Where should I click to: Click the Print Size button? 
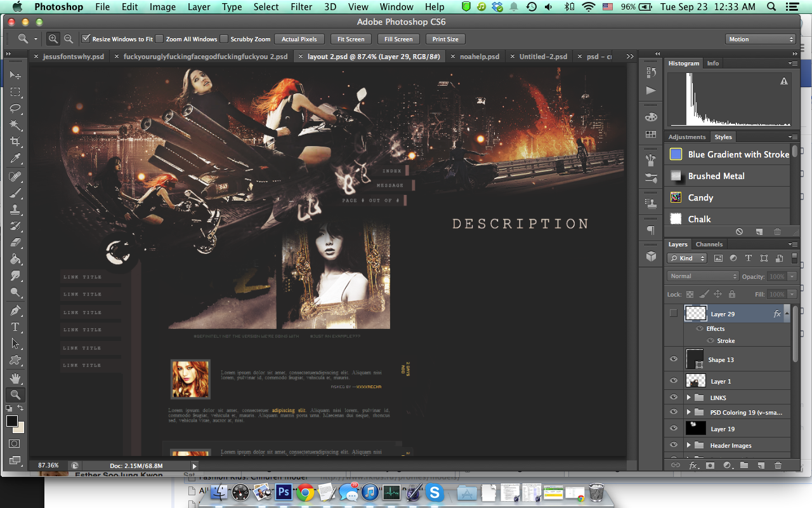pyautogui.click(x=445, y=39)
